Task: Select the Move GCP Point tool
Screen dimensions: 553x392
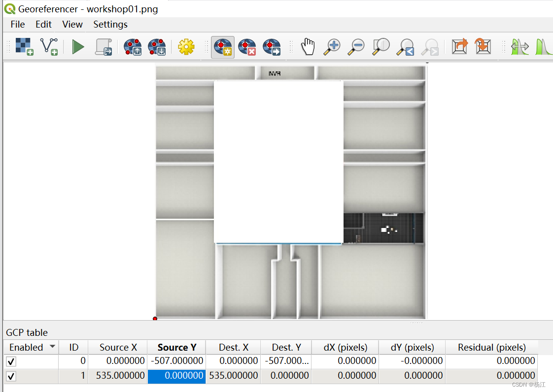Action: 272,46
